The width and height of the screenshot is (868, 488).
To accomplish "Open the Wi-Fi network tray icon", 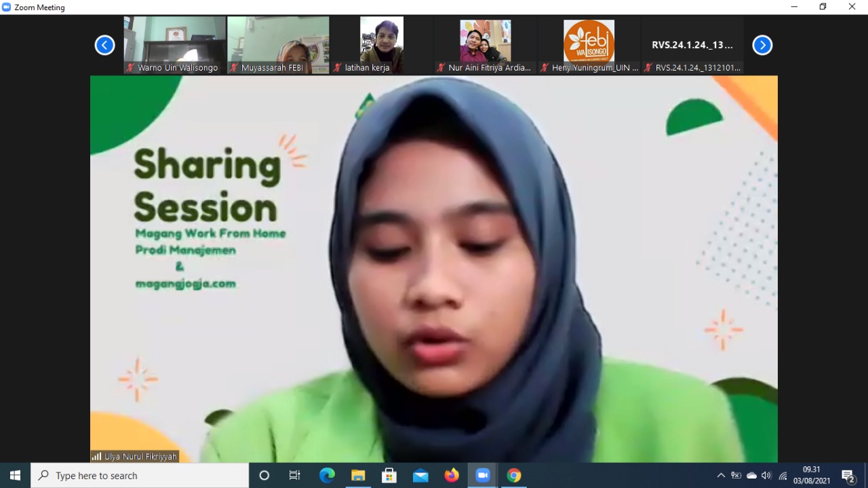I will (x=783, y=475).
